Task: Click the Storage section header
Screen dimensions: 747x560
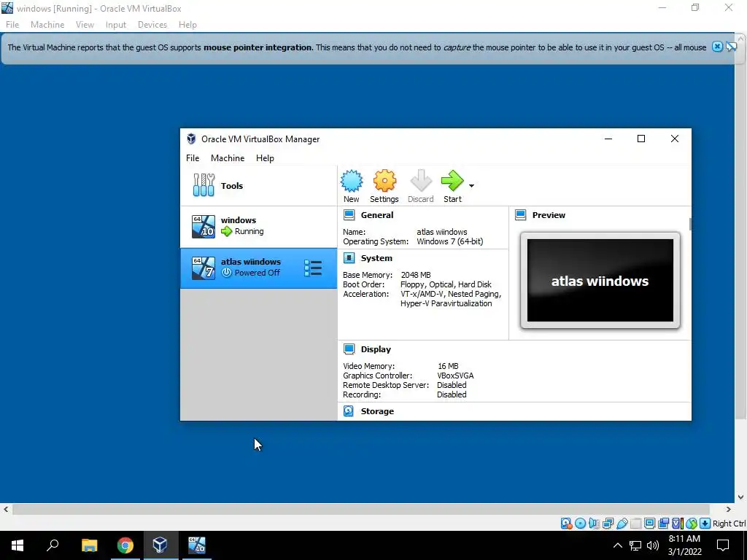Action: coord(377,411)
